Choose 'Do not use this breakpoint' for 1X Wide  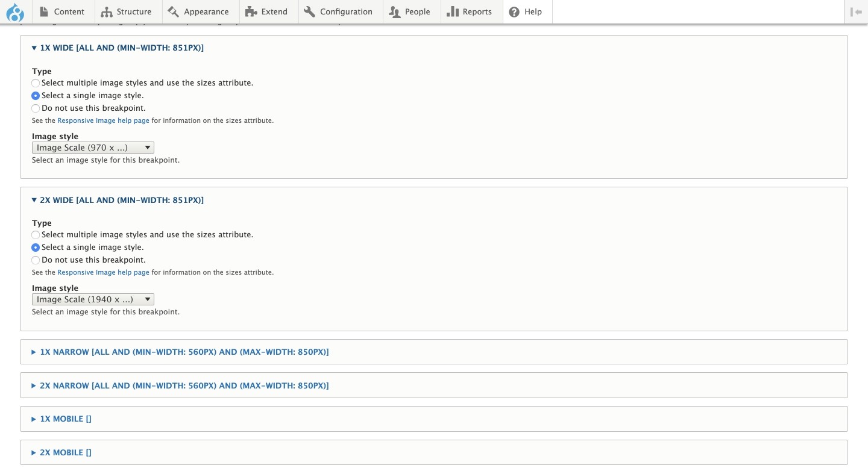coord(36,108)
